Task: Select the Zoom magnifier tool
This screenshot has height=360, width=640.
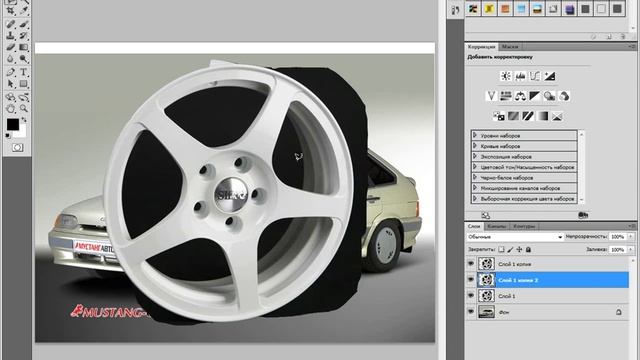Action: [x=24, y=109]
